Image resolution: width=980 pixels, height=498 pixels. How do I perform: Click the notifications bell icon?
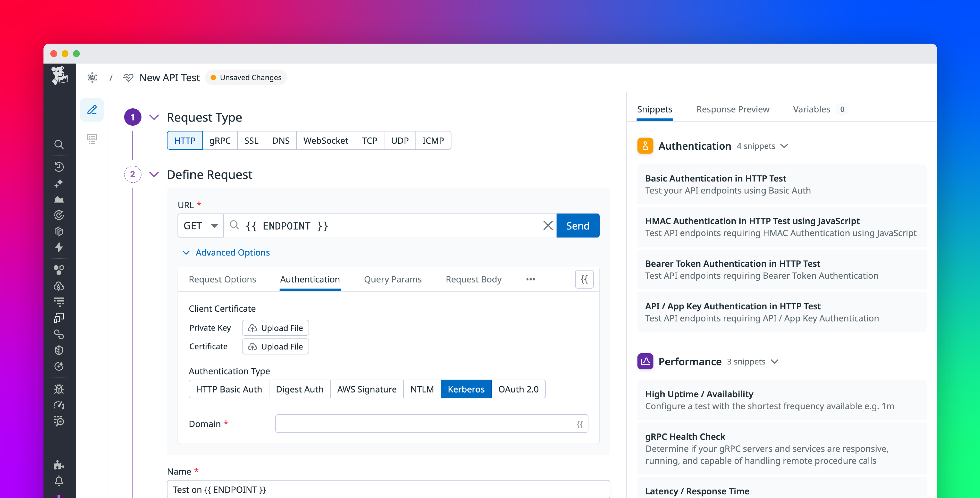pyautogui.click(x=59, y=481)
